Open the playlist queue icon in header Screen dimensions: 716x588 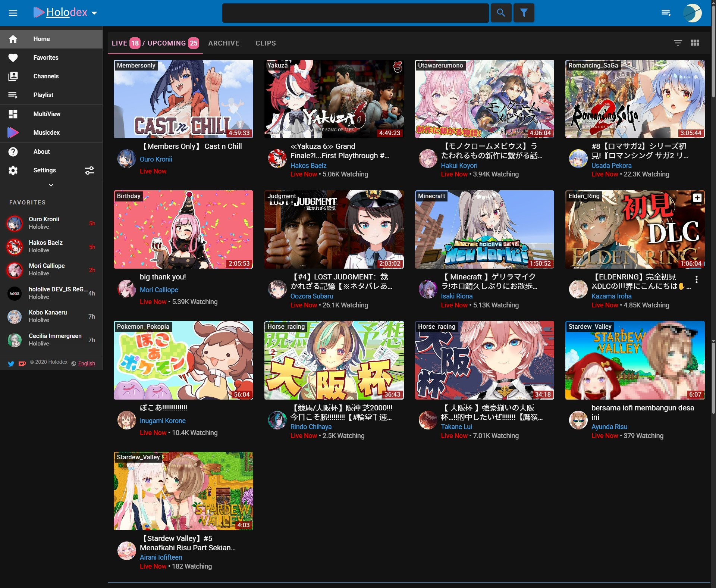(666, 13)
